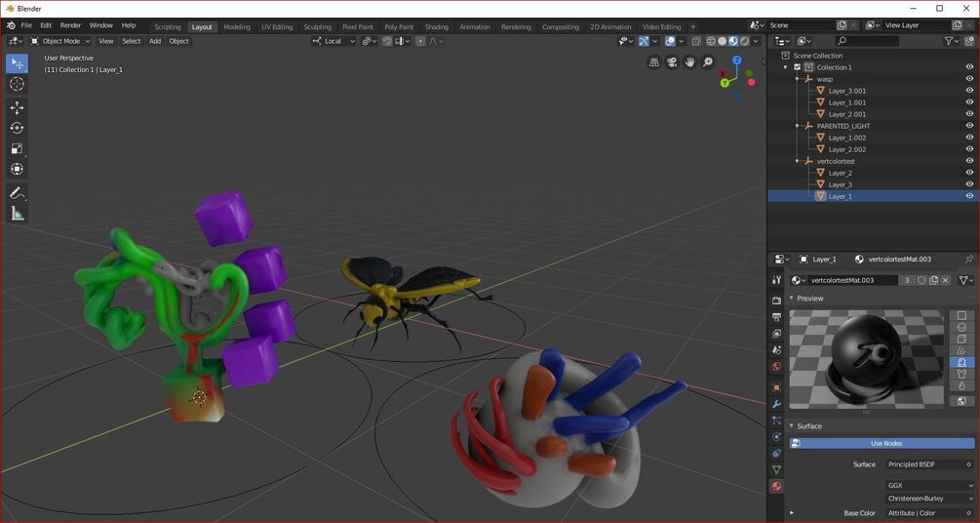Switch to the Sculpting workspace tab

click(318, 27)
